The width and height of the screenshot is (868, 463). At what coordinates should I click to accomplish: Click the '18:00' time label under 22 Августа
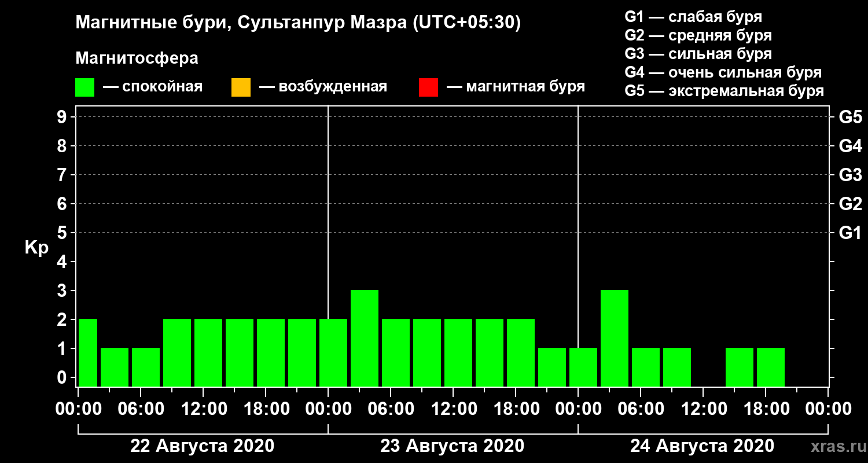266,409
